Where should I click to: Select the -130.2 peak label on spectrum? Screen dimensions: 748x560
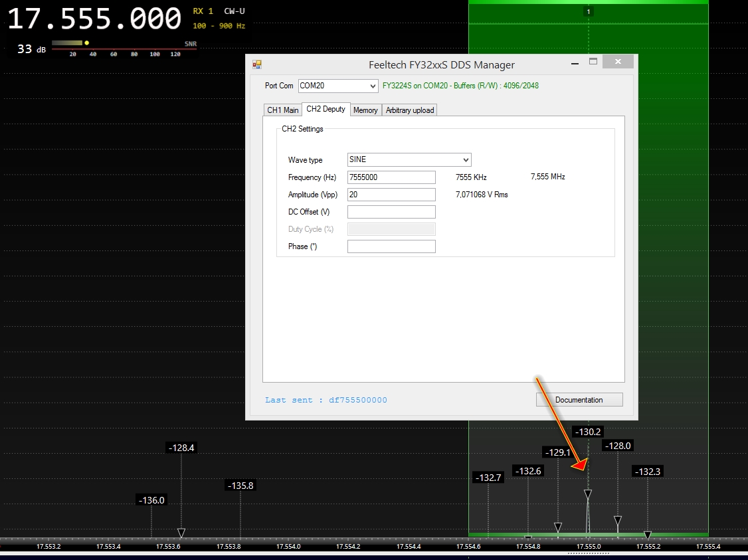[588, 432]
